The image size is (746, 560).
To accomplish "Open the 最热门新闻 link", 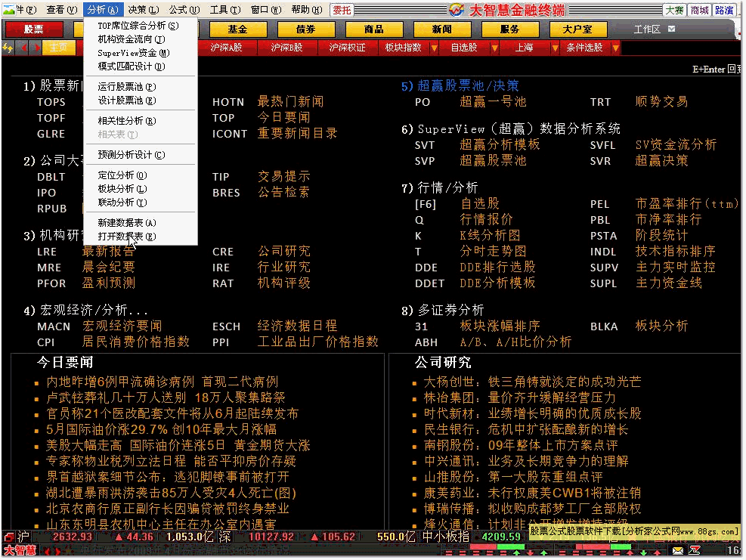I will [290, 101].
